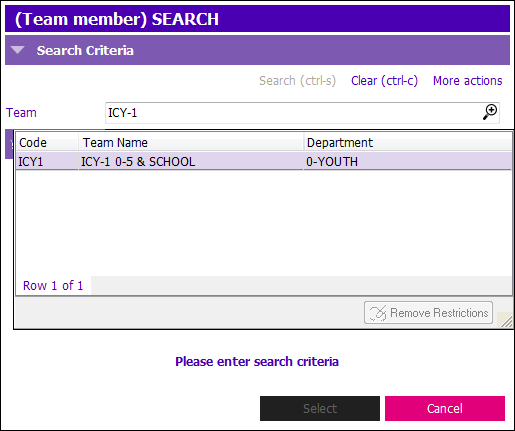Click the Cancel button

(x=445, y=408)
